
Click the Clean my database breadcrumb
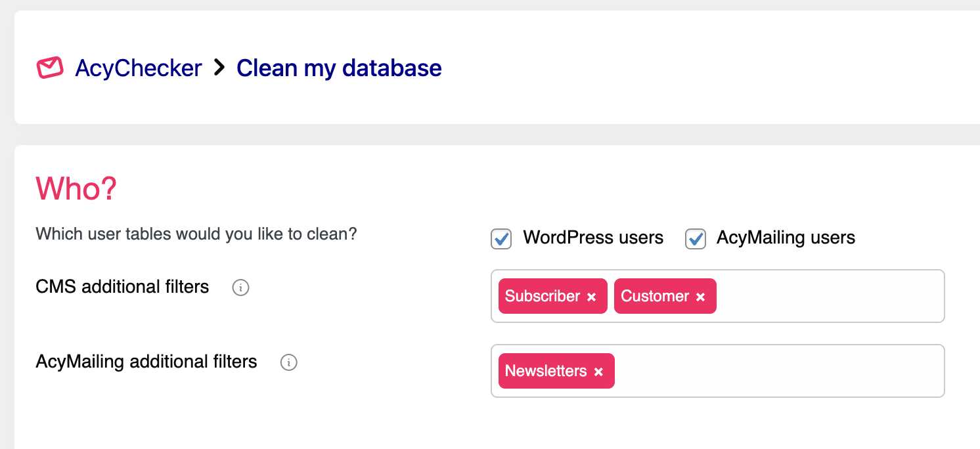point(339,68)
